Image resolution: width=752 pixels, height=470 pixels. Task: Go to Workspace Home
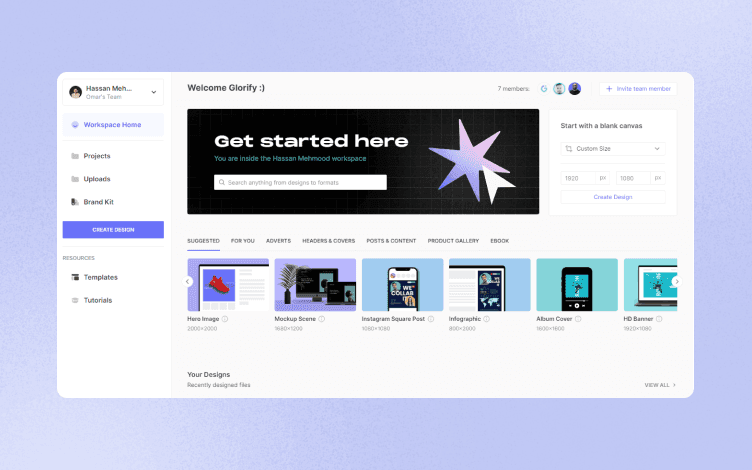click(113, 125)
